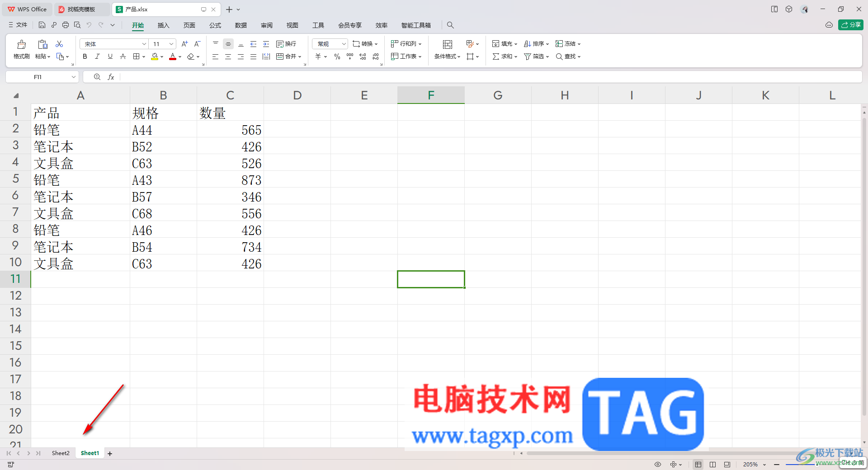868x470 pixels.
Task: Click the save icon in quick toolbar
Action: 42,25
